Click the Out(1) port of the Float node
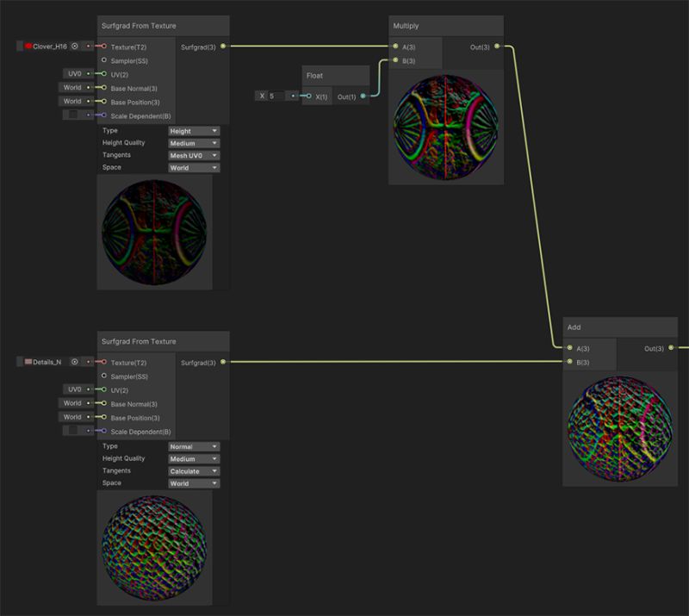 pyautogui.click(x=363, y=97)
